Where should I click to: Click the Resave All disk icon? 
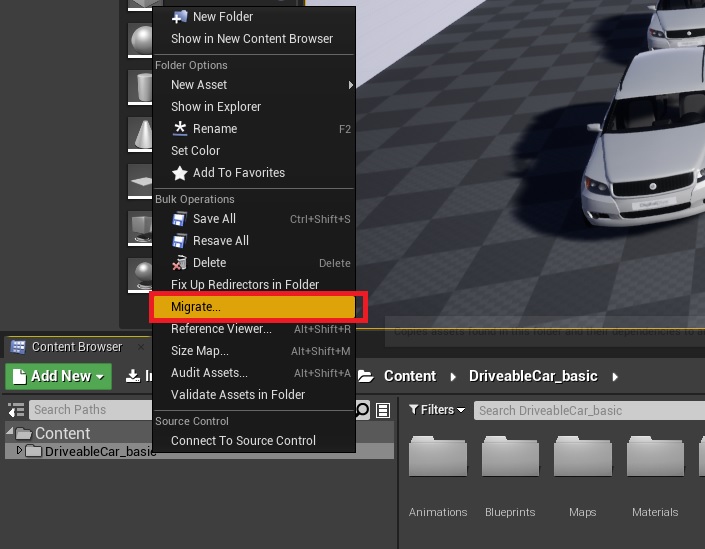click(x=180, y=241)
